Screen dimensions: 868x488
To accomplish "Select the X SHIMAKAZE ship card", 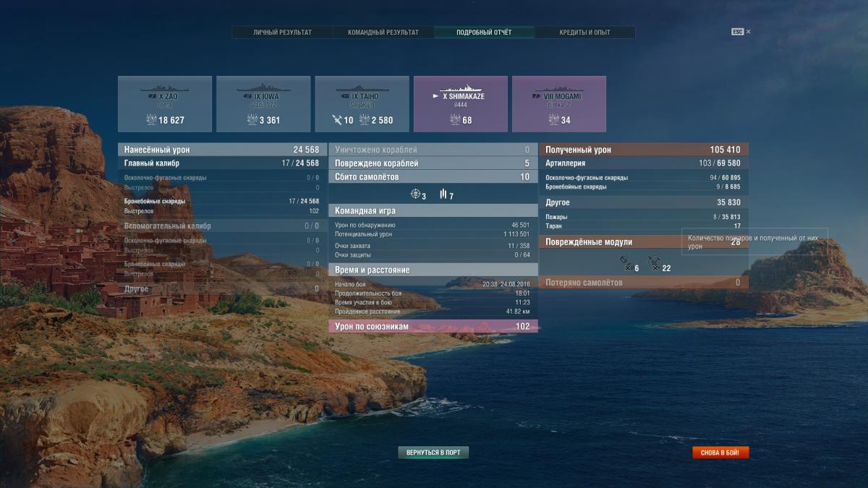I will (x=461, y=104).
